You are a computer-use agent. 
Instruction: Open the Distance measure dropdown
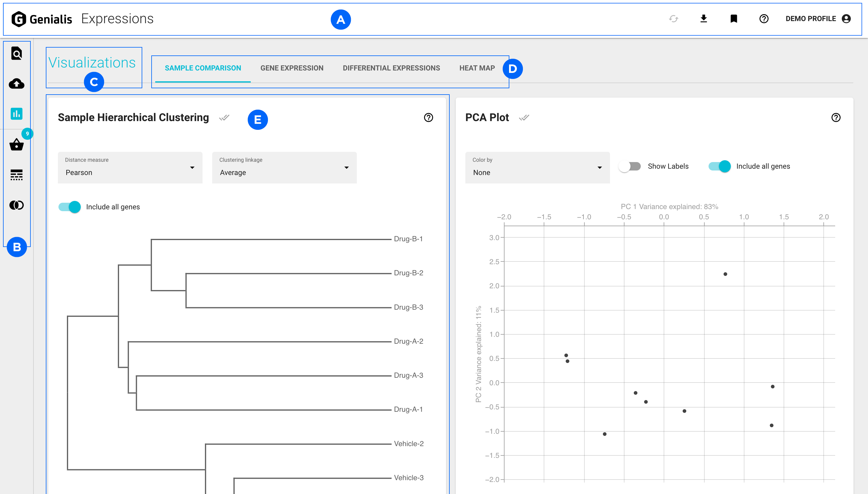130,167
